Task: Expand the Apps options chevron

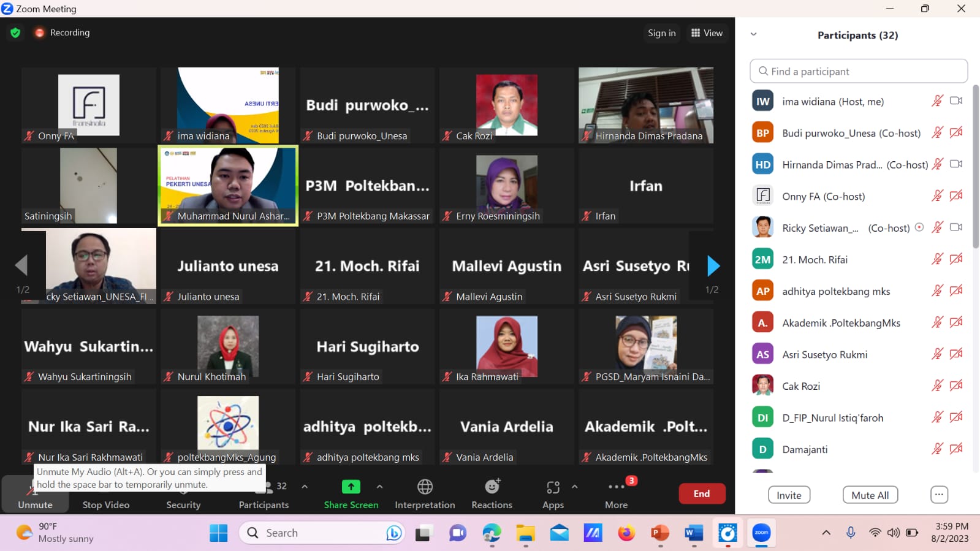Action: (574, 487)
